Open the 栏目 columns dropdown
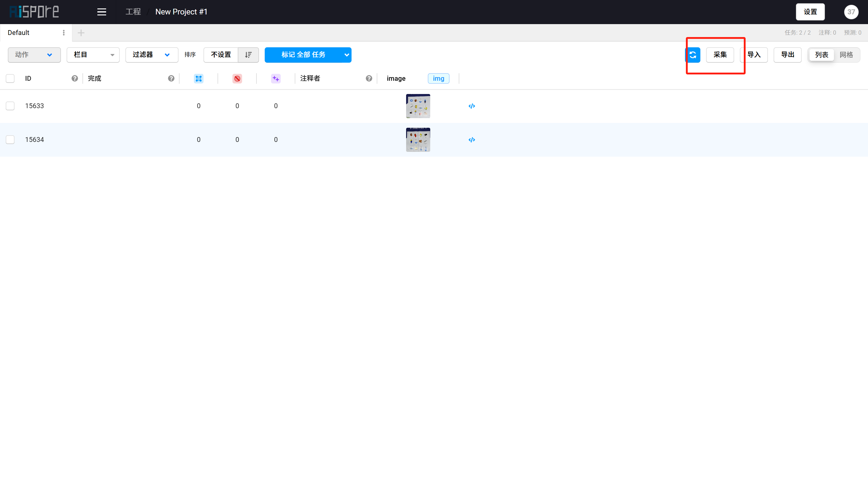Viewport: 868px width, 489px height. point(93,55)
